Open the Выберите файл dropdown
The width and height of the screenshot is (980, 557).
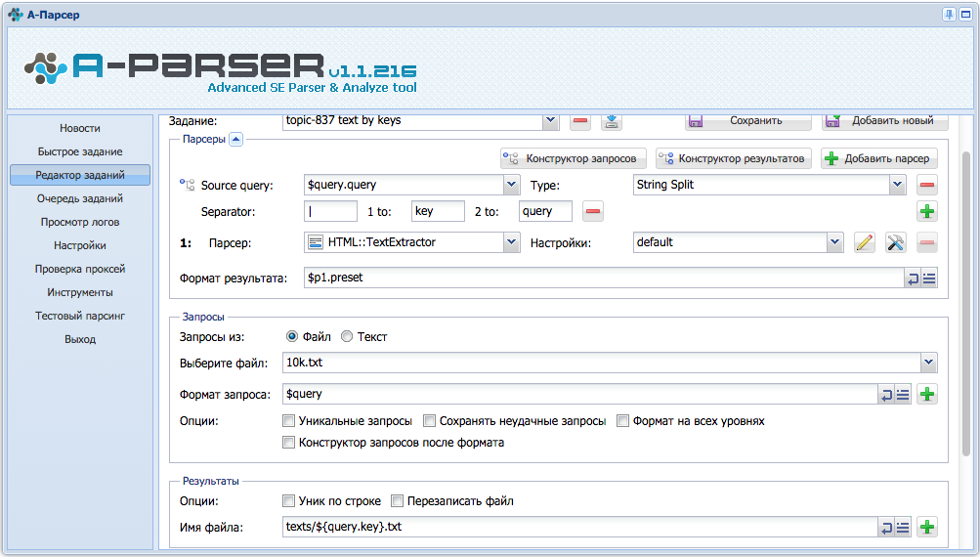(929, 363)
